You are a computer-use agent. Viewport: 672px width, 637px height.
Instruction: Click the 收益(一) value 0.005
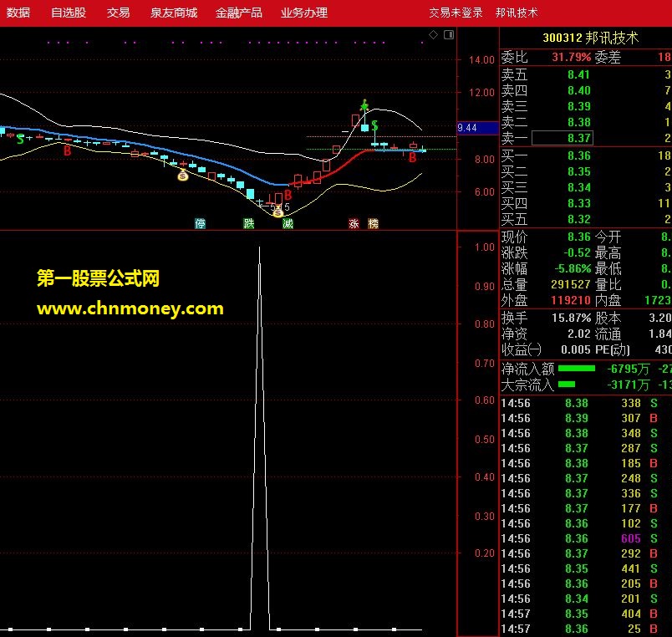pyautogui.click(x=576, y=349)
